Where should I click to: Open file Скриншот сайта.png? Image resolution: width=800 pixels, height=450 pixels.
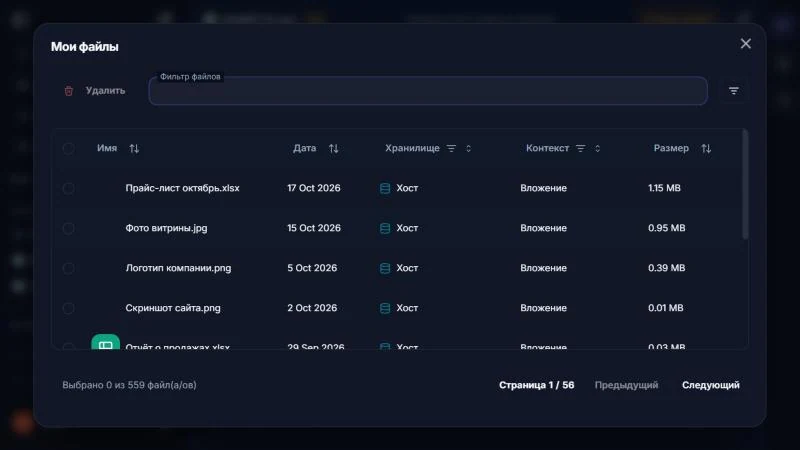[173, 308]
